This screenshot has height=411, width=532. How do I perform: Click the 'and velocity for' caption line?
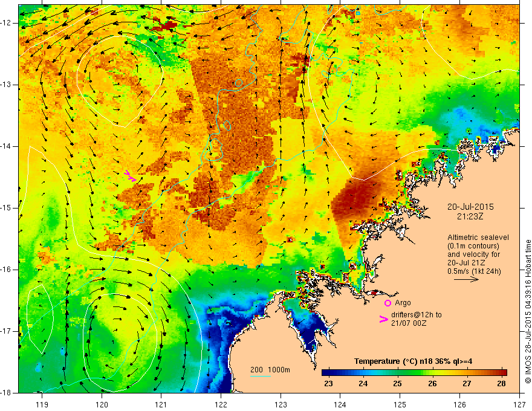click(x=473, y=254)
